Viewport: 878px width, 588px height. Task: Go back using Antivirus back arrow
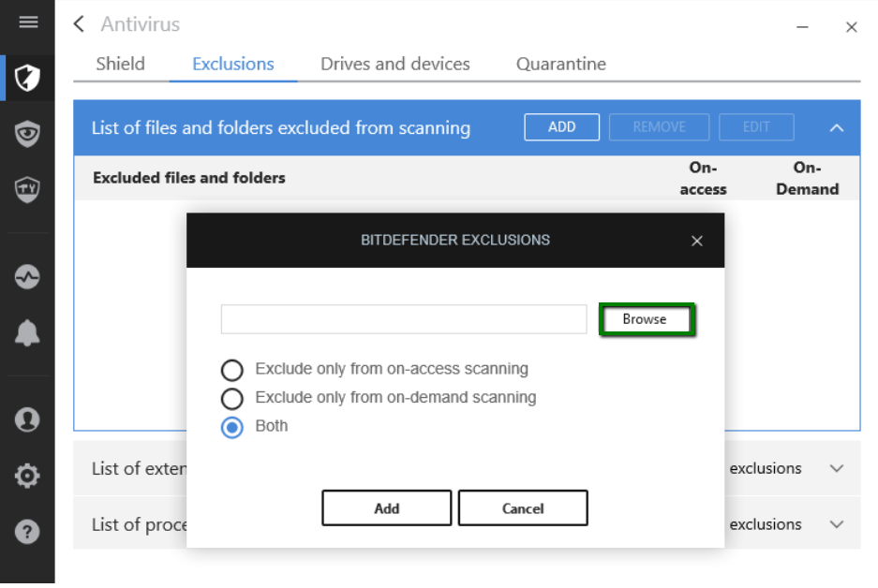click(80, 24)
